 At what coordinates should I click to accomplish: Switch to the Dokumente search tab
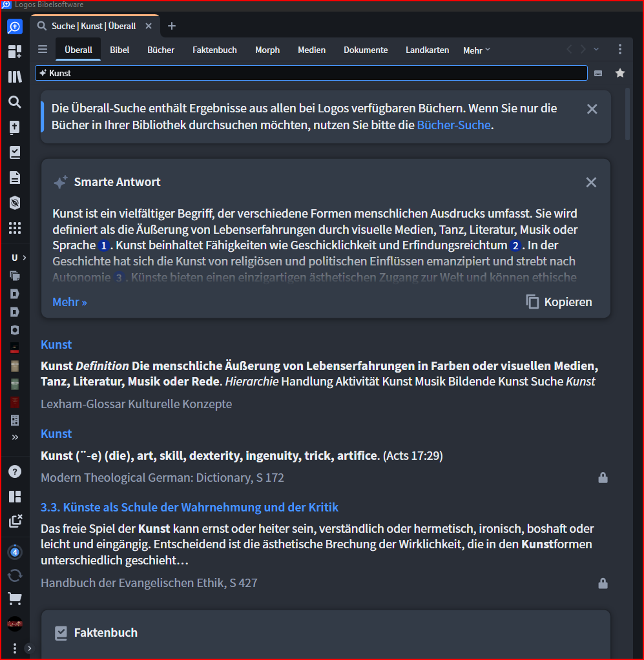pyautogui.click(x=366, y=50)
